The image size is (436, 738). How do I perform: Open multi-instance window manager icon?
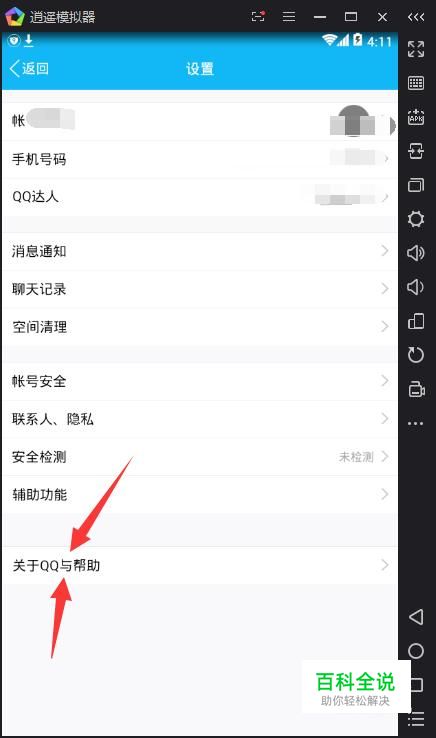pyautogui.click(x=416, y=184)
